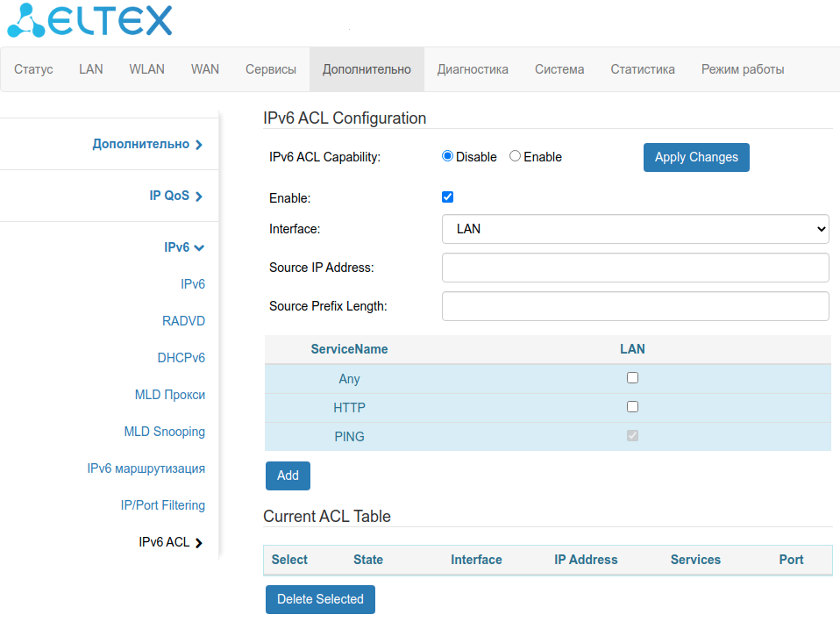Expand the IP QoS sidebar section
The image size is (840, 629).
175,196
